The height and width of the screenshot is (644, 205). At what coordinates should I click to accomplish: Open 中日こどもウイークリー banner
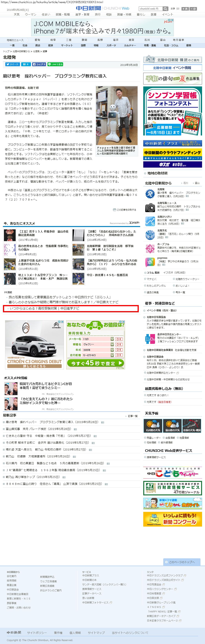pos(172,472)
